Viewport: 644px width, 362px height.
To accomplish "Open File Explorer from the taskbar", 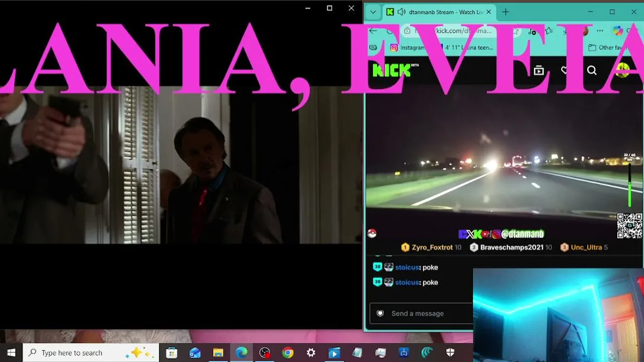I will pos(218,353).
